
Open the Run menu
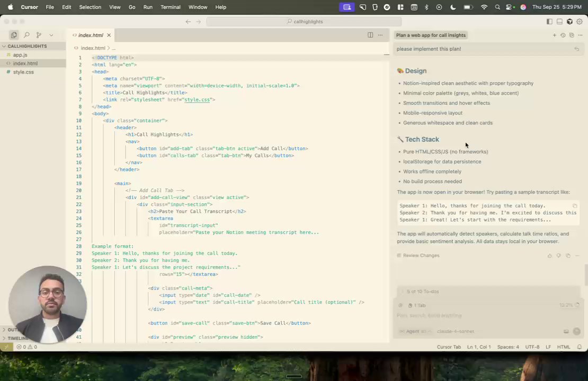(x=148, y=7)
